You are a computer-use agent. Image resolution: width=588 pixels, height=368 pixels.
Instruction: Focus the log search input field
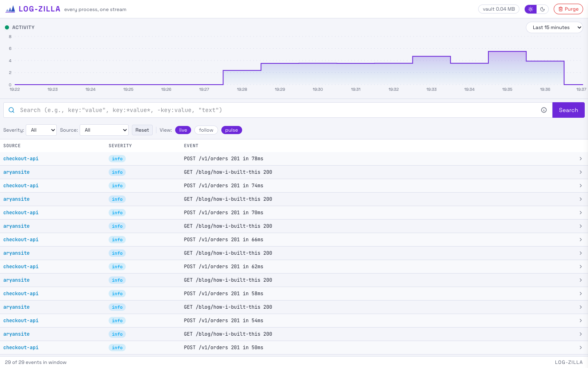pos(278,110)
